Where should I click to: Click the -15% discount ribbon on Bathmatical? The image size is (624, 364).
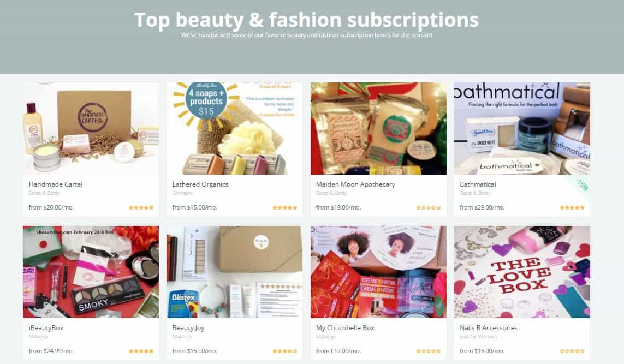(x=581, y=185)
